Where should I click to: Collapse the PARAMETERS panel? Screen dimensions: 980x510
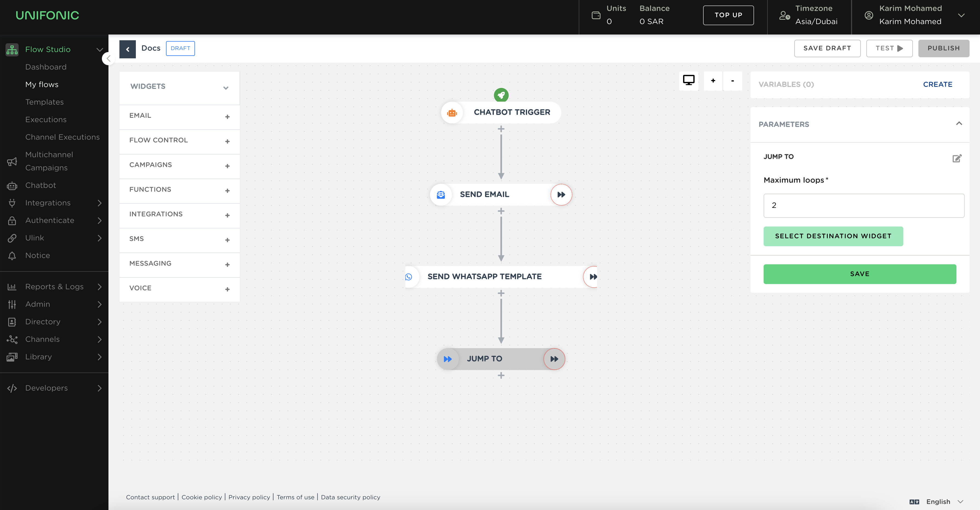(959, 124)
